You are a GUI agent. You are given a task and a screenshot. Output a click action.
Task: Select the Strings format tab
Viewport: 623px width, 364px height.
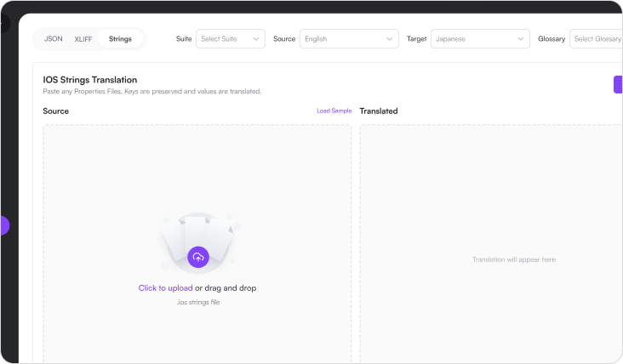(120, 39)
